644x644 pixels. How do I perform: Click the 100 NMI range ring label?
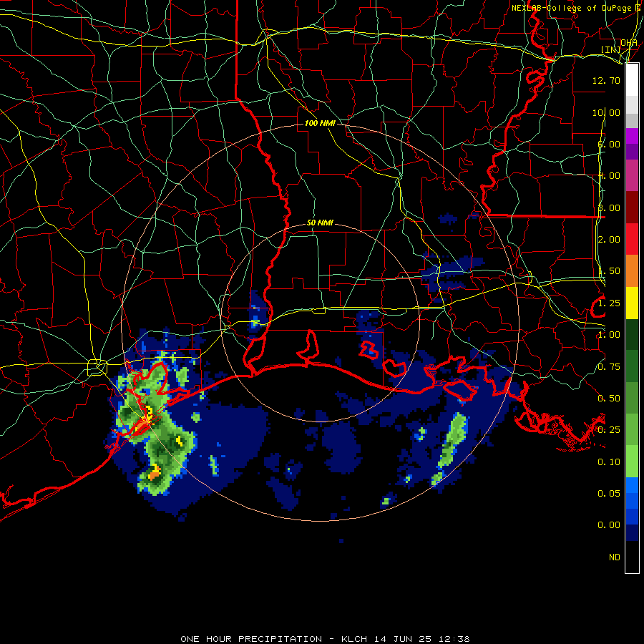click(320, 123)
